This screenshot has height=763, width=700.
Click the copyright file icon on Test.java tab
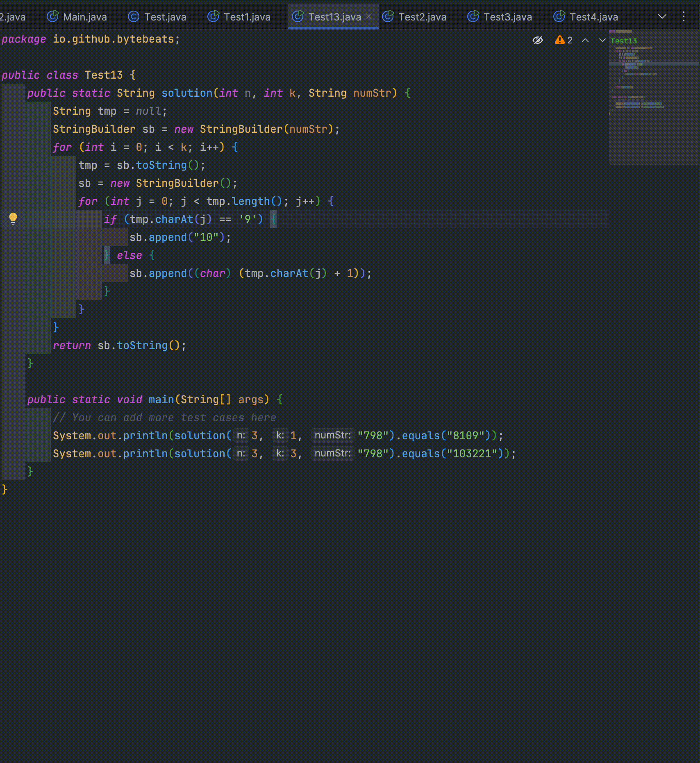(133, 16)
